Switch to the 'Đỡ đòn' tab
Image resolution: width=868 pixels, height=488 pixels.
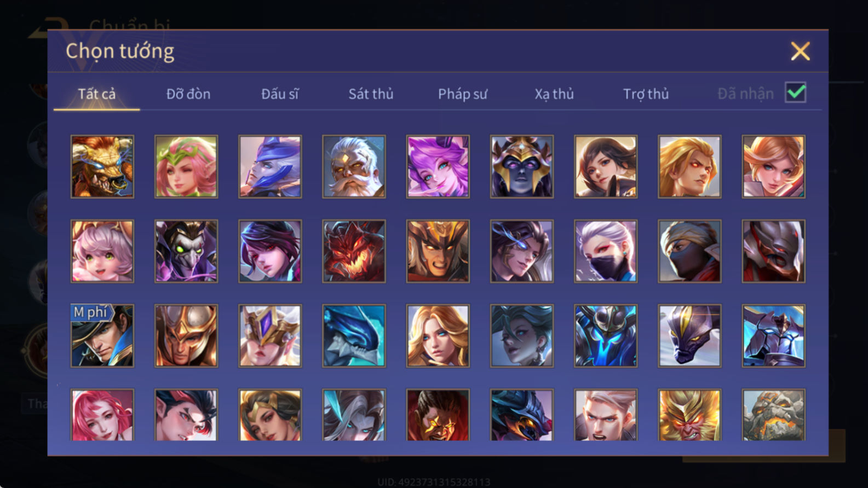(x=188, y=94)
